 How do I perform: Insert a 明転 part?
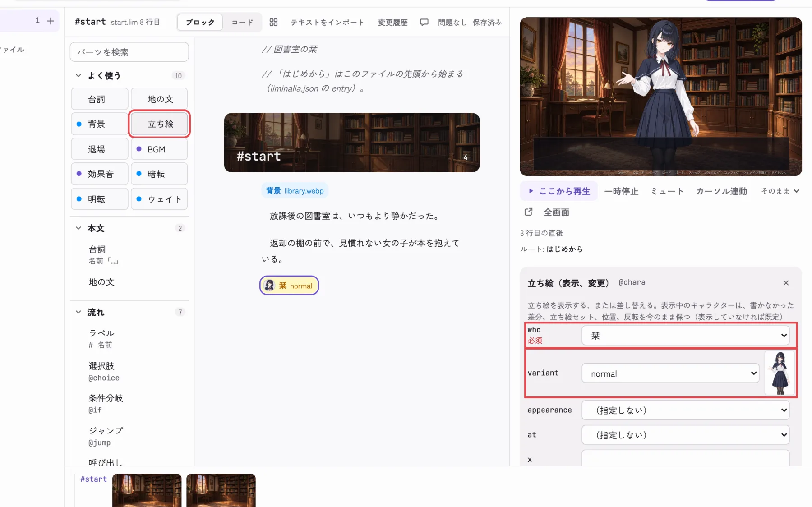click(99, 199)
